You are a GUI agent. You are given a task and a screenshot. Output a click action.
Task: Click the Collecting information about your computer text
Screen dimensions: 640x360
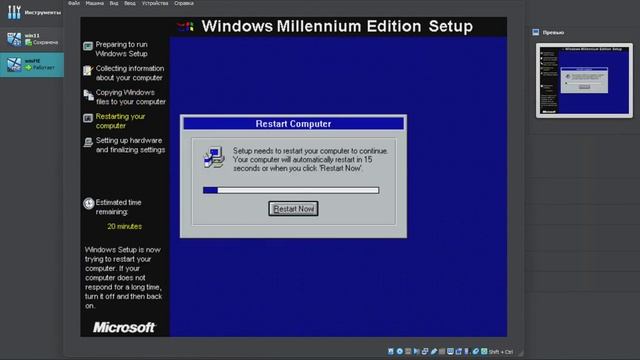pos(130,73)
